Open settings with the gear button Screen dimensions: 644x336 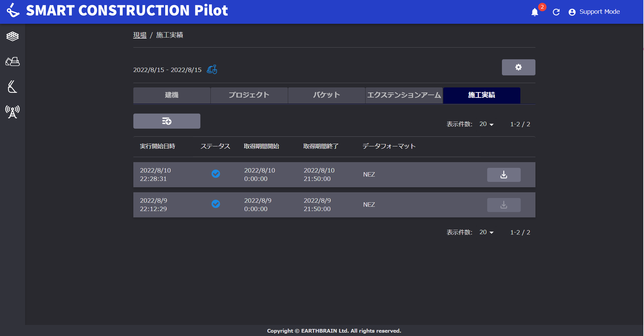pyautogui.click(x=518, y=67)
